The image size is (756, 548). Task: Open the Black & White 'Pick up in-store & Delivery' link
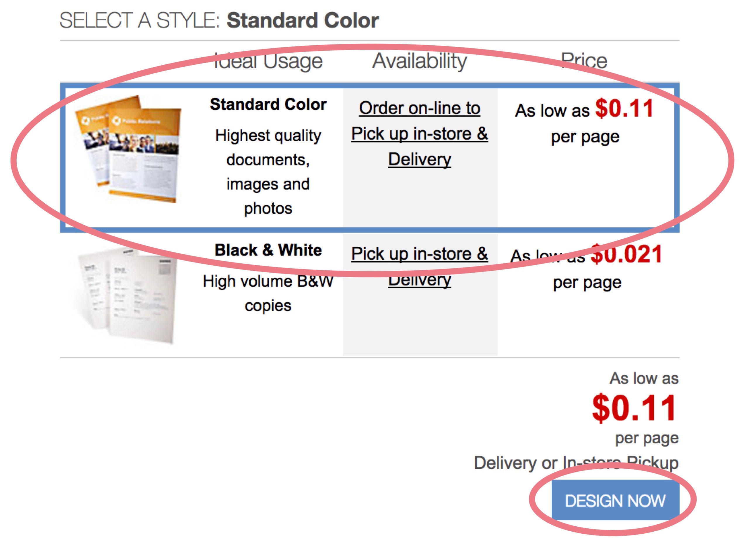[x=419, y=267]
